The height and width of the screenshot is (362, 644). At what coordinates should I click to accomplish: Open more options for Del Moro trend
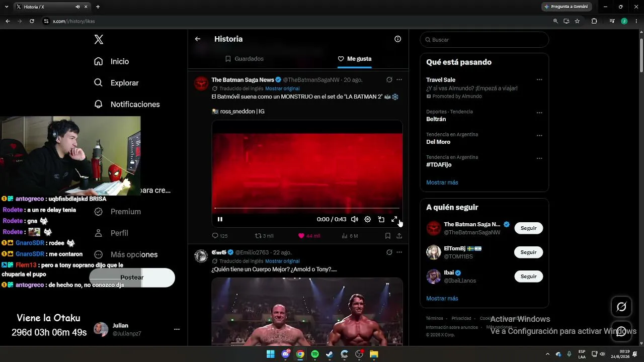[x=539, y=135]
